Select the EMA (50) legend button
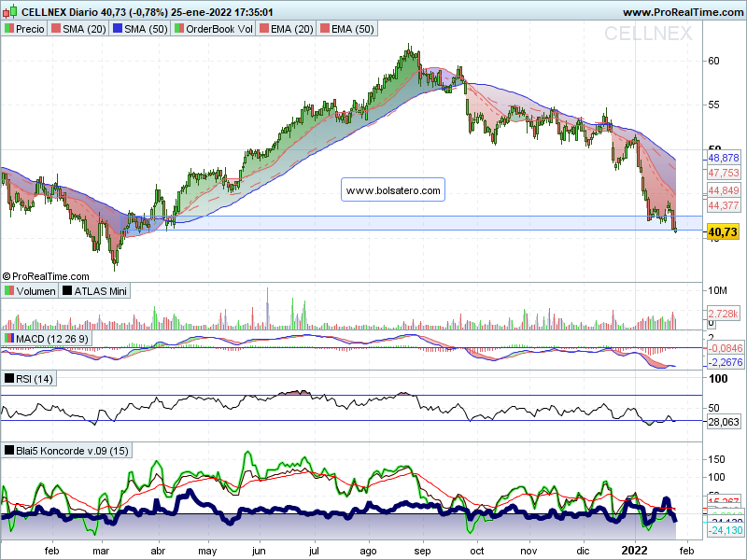Image resolution: width=747 pixels, height=560 pixels. tap(346, 29)
